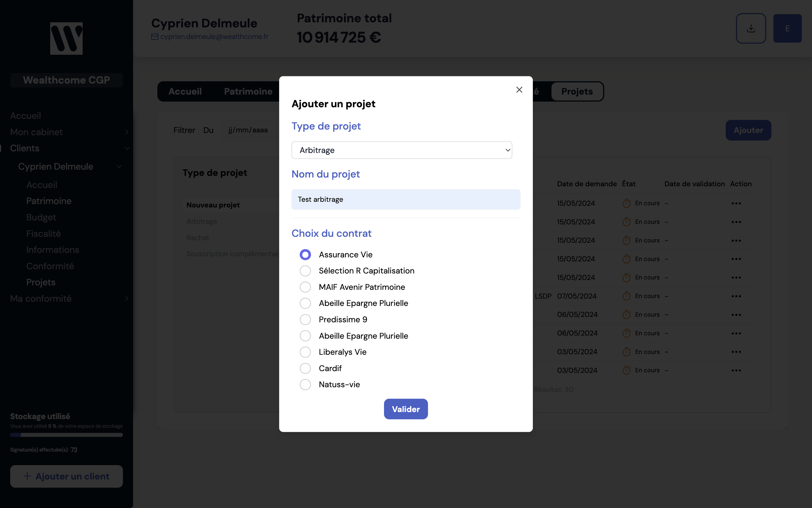Switch to the Accueil tab in top tab bar
Viewport: 812px width, 508px height.
(x=185, y=91)
